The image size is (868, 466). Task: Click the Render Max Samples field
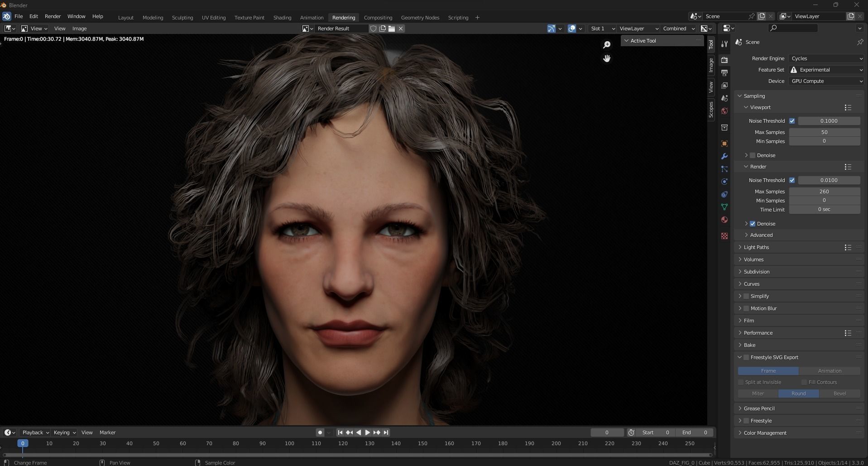[824, 192]
